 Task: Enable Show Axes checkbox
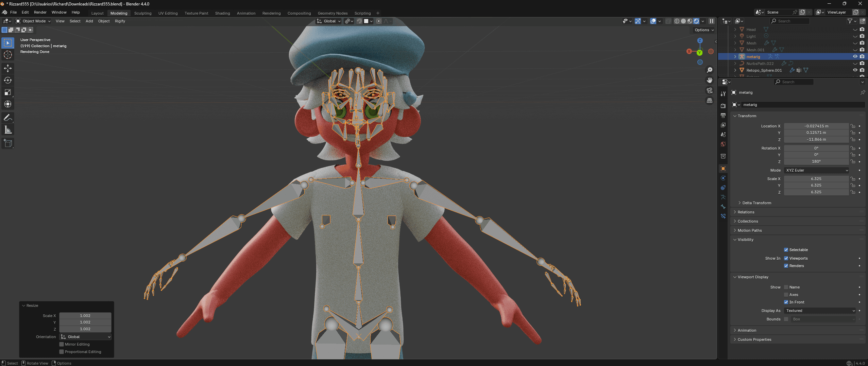(786, 295)
